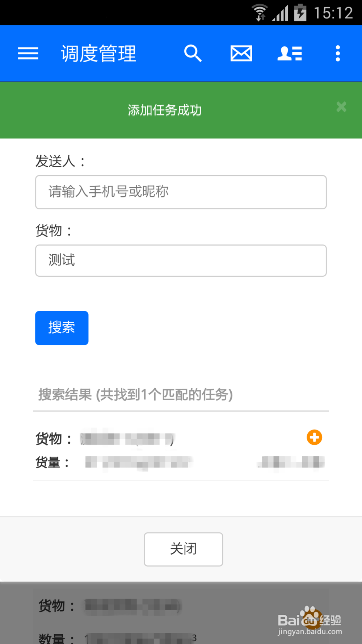
Task: Select the search result 货物 row
Action: click(181, 439)
